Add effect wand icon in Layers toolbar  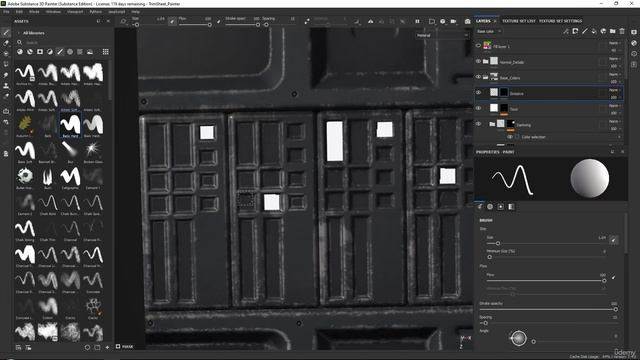click(x=566, y=31)
